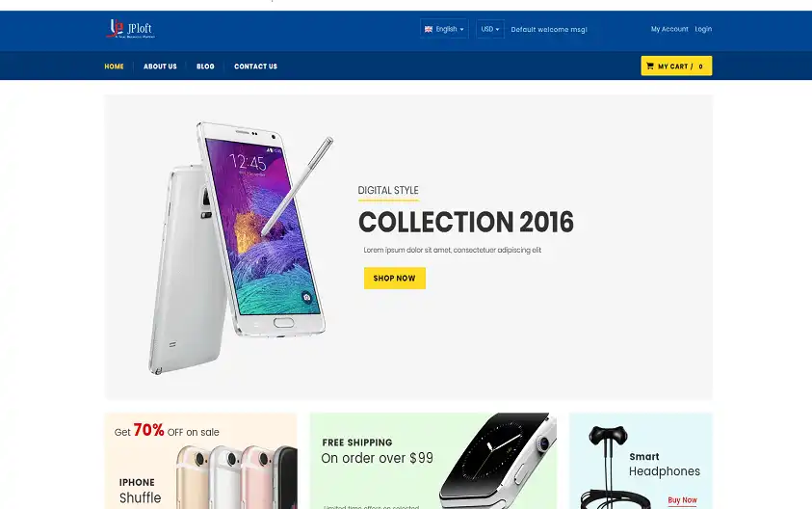Click the UK flag icon
812x509 pixels.
point(429,30)
